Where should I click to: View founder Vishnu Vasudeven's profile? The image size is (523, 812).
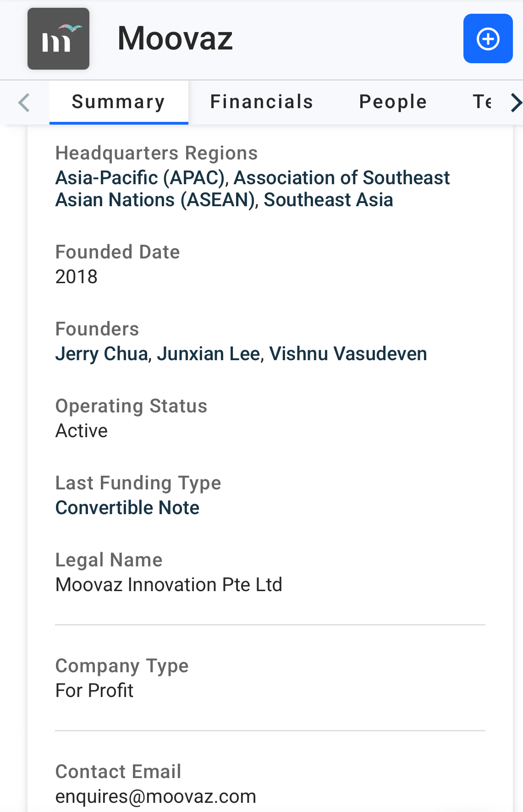(348, 354)
